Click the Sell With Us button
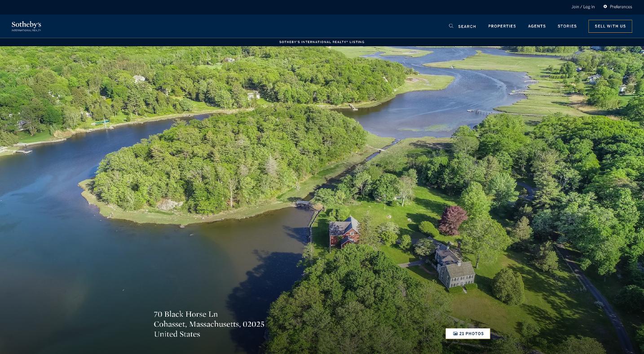This screenshot has width=644, height=354. pyautogui.click(x=610, y=26)
